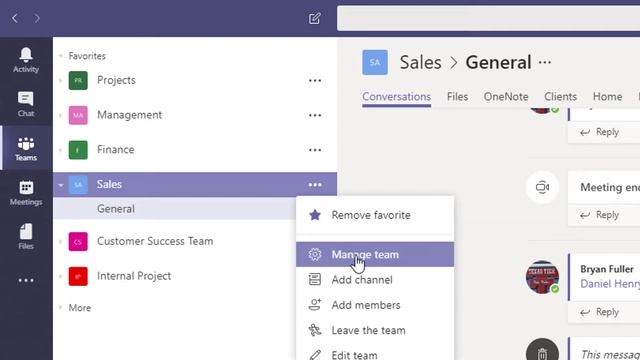Start a new chat with compose icon
Image resolution: width=640 pixels, height=360 pixels.
(315, 18)
